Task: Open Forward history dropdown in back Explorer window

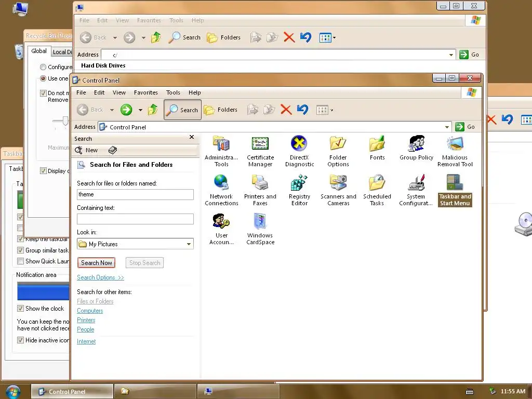Action: 143,37
